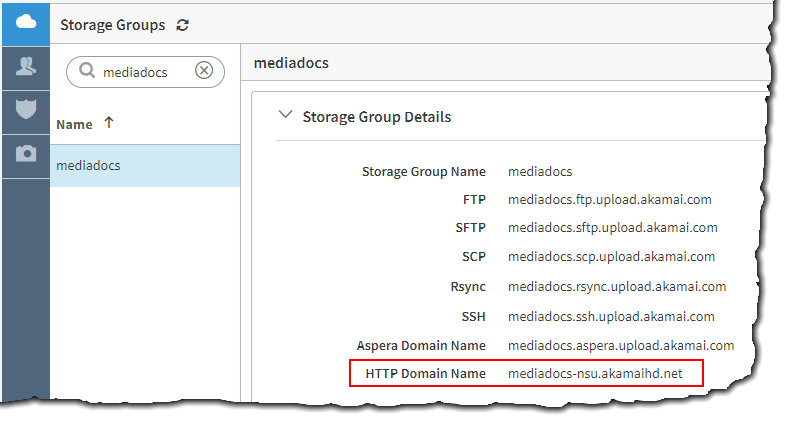Click the mediadocs panel heading
The height and width of the screenshot is (422, 795).
coord(291,63)
